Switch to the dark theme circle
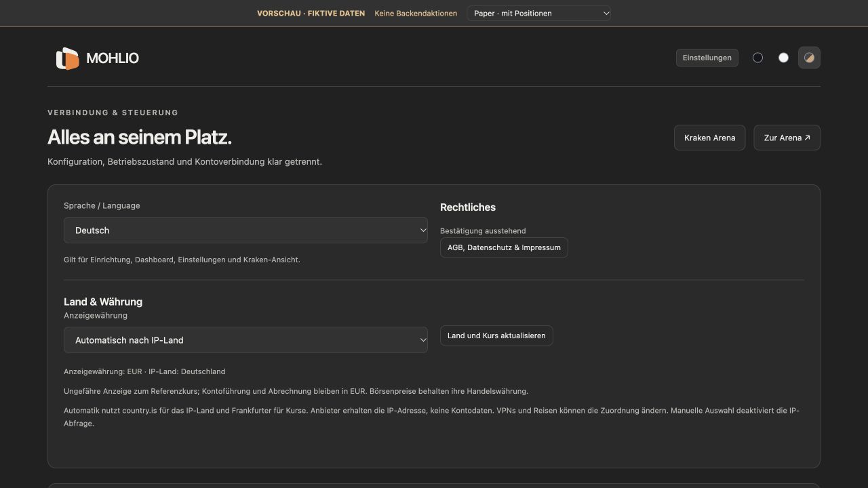Image resolution: width=868 pixels, height=488 pixels. (x=757, y=58)
